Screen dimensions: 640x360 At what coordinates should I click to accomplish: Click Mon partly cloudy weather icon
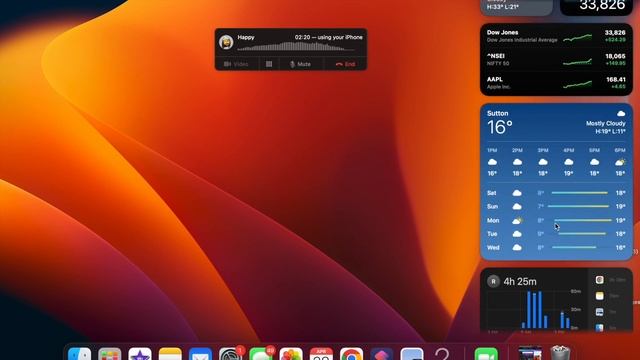(517, 220)
